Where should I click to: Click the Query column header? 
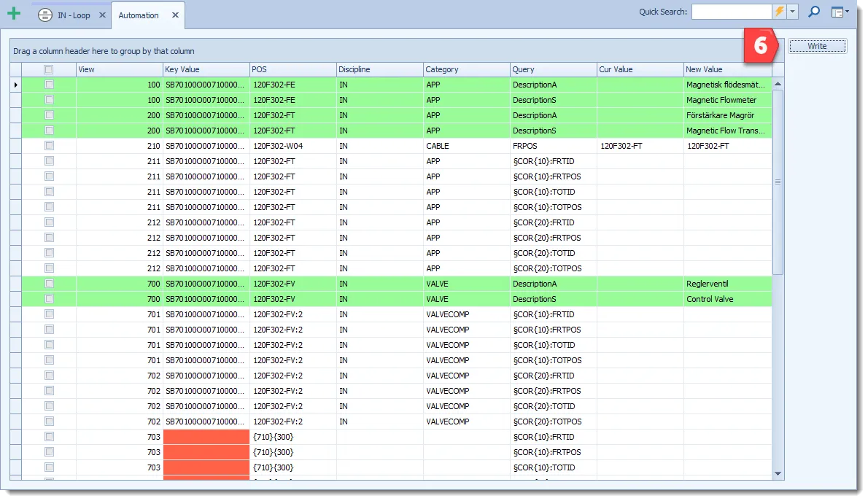click(554, 69)
